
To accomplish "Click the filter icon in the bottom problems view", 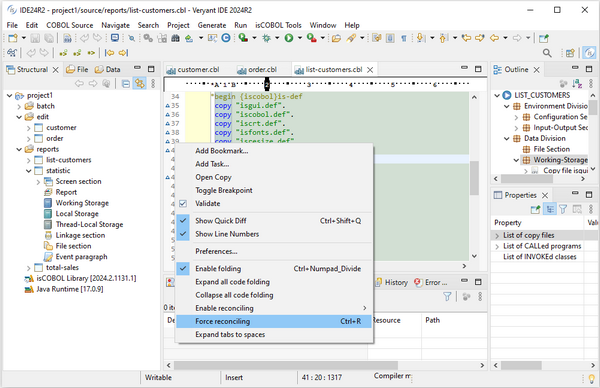I will [447, 297].
